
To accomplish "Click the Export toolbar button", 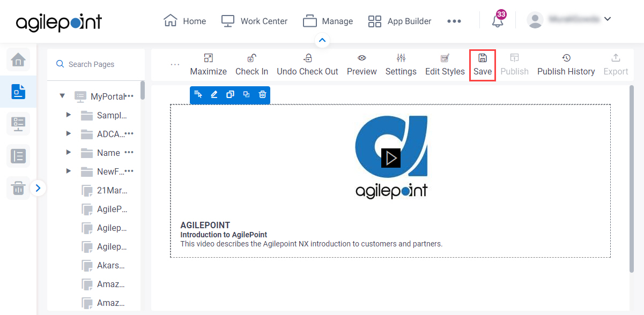I will pos(616,65).
